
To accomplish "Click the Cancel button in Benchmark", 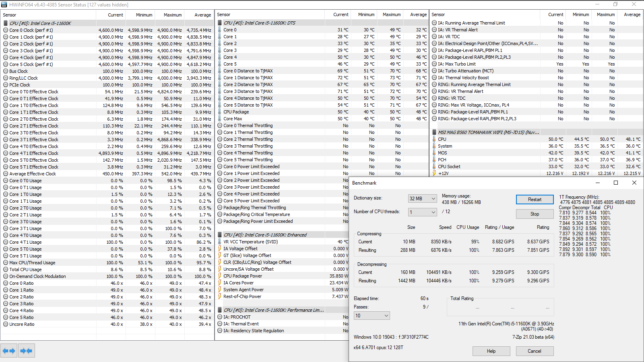I will [x=535, y=351].
